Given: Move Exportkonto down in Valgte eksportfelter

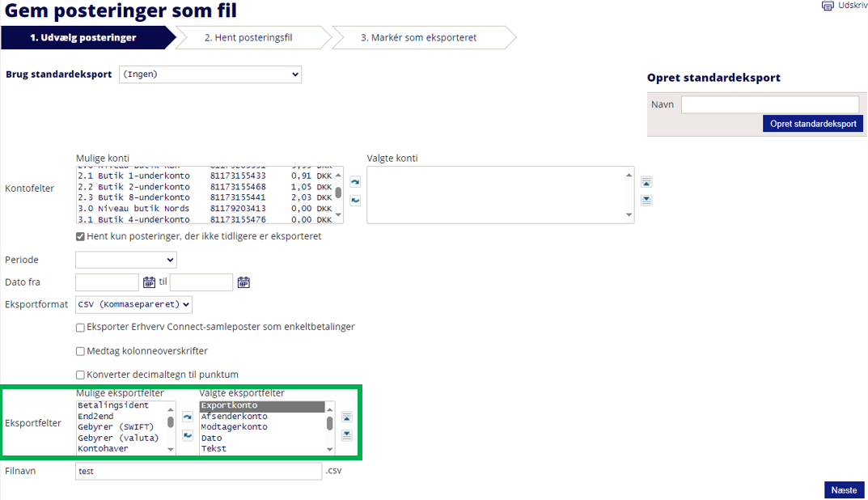Looking at the screenshot, I should point(346,435).
